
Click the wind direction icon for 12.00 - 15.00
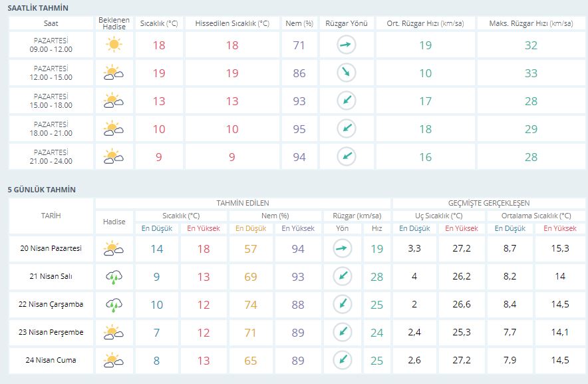(346, 73)
